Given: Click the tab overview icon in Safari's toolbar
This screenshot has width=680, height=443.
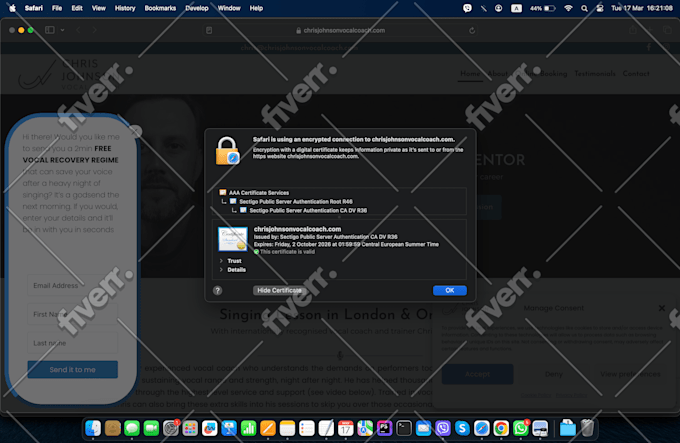Looking at the screenshot, I should point(667,30).
